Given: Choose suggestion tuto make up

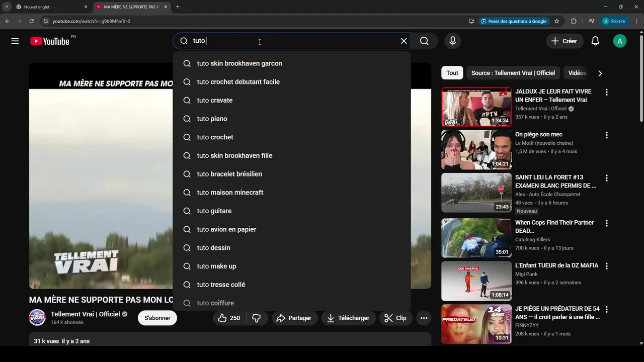Looking at the screenshot, I should [x=292, y=266].
